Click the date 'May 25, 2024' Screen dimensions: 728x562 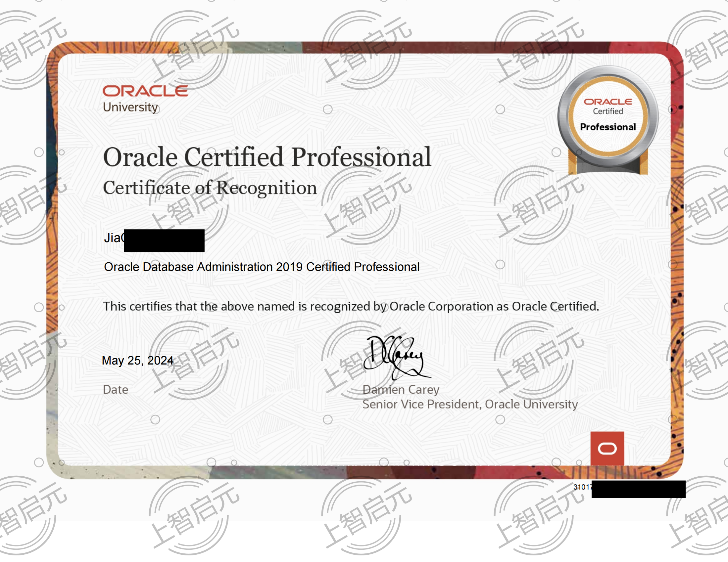tap(138, 361)
